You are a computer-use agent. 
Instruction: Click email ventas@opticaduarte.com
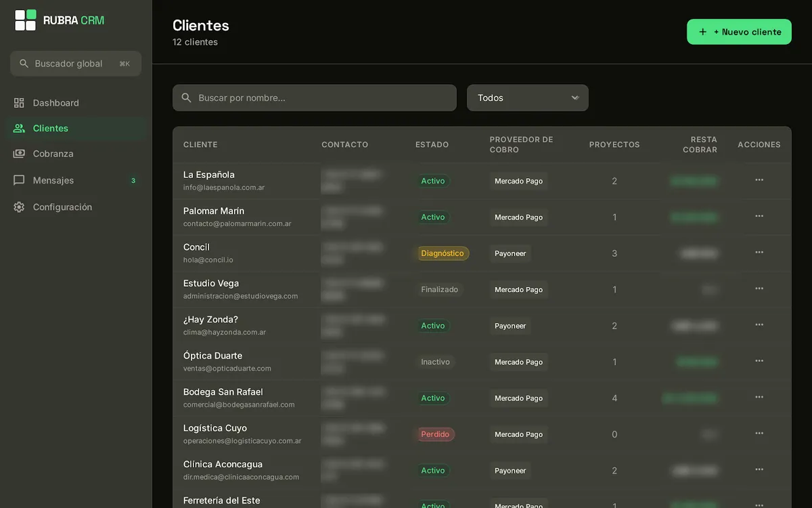pyautogui.click(x=227, y=368)
